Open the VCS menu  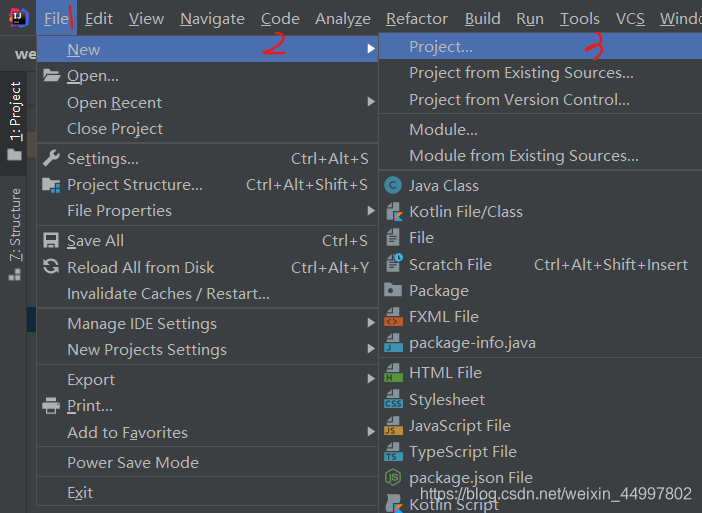[x=630, y=18]
